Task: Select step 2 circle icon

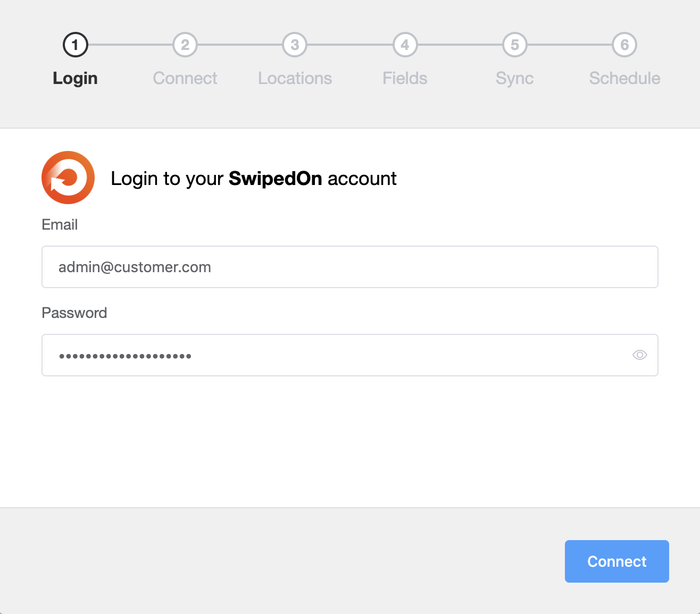Action: point(185,45)
